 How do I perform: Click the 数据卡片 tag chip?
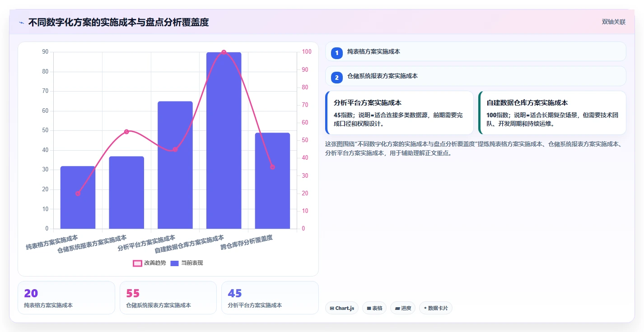pyautogui.click(x=436, y=308)
